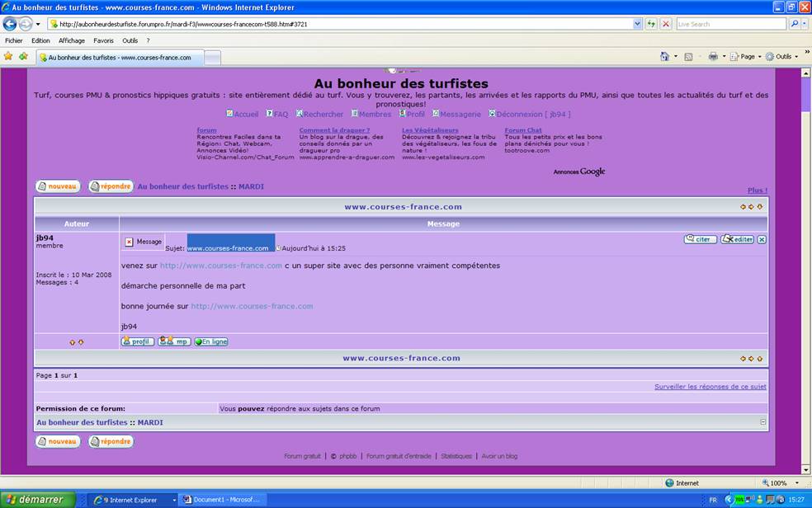Stop loading with the red X icon

point(666,24)
